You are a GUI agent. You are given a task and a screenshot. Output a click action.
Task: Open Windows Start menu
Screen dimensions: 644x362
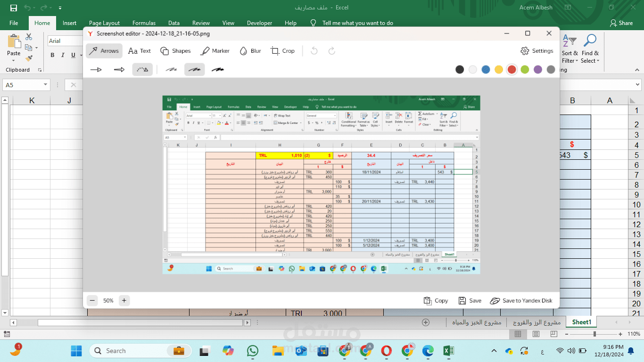click(76, 351)
